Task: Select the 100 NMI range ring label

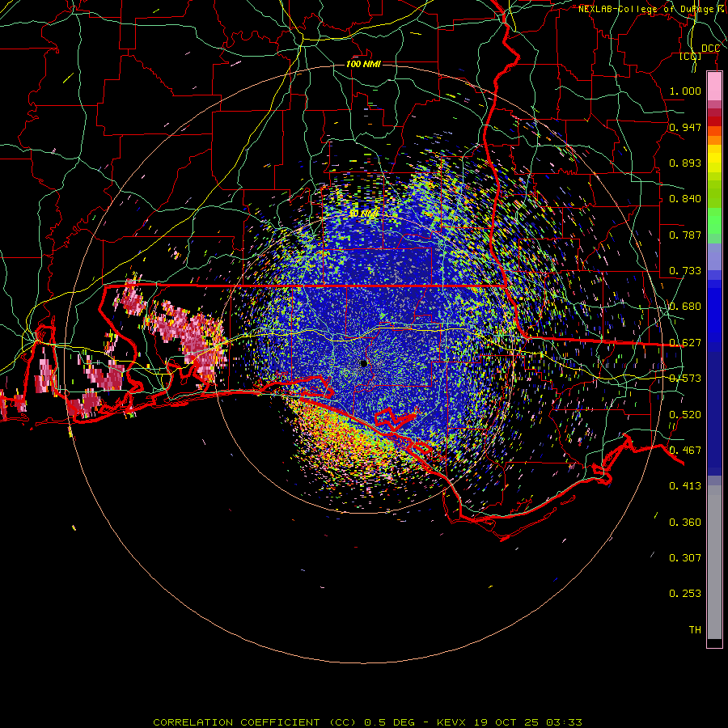Action: coord(363,64)
